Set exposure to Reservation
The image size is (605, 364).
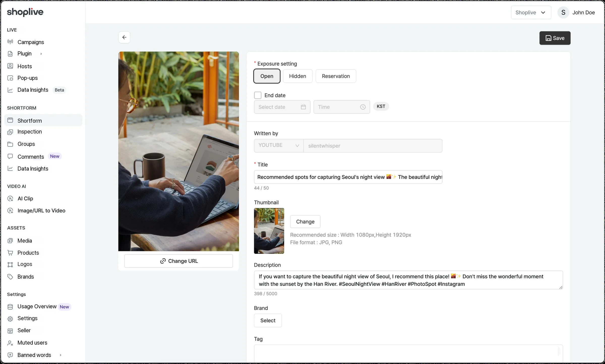pos(336,76)
